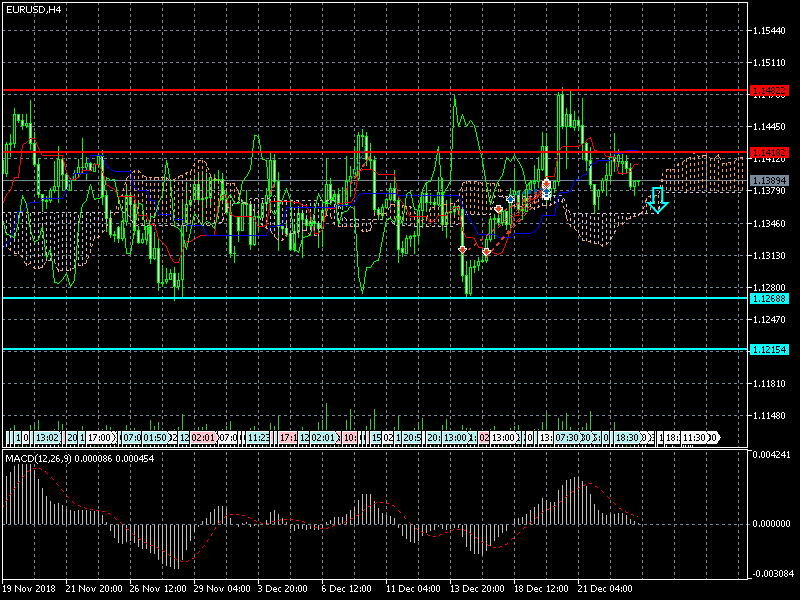This screenshot has width=800, height=600.
Task: Click the EURUSD,H4 chart title
Action: click(32, 9)
